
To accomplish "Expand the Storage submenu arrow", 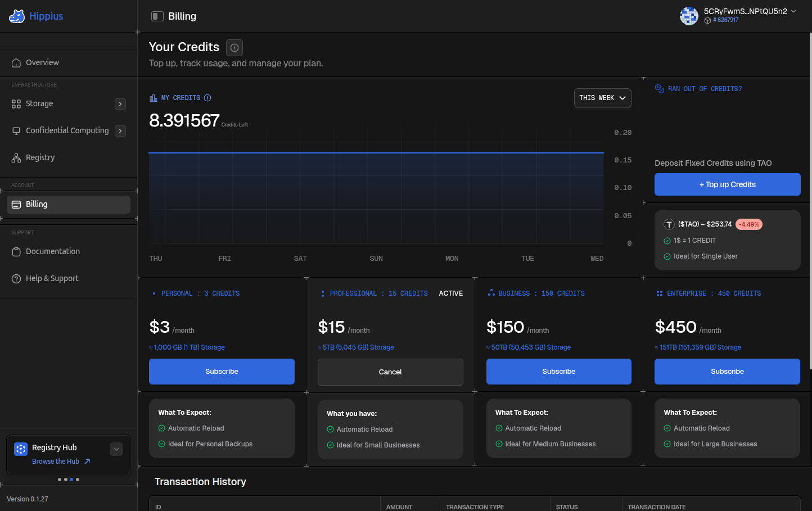I will coord(120,104).
